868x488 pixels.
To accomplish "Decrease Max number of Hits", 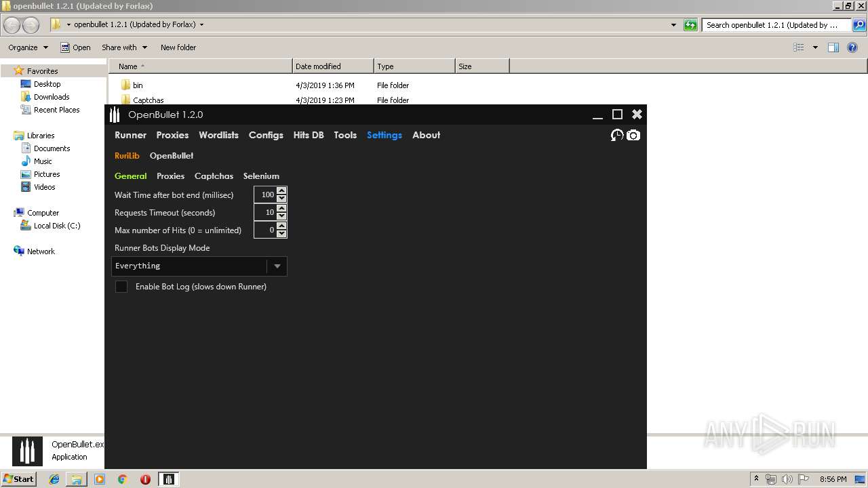I will (x=281, y=234).
